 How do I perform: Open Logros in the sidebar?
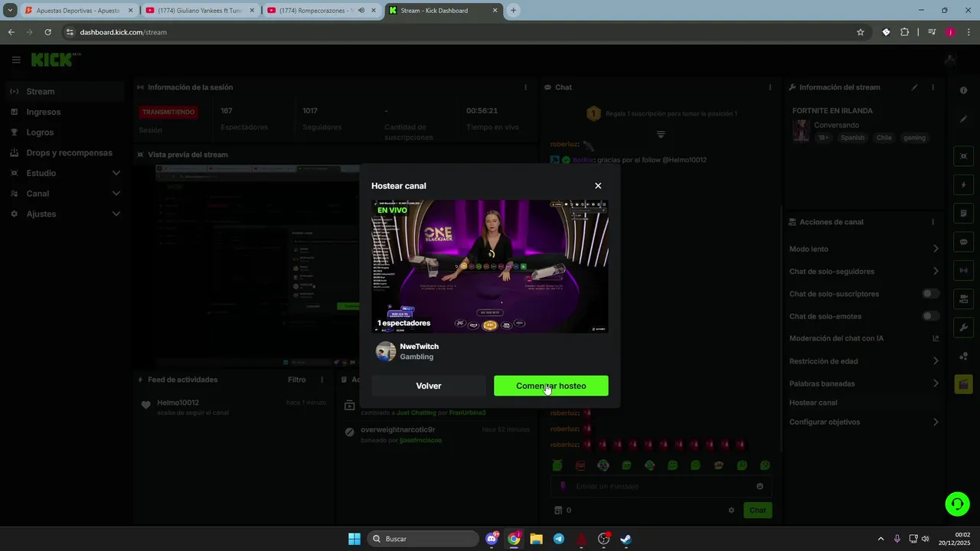63,132
